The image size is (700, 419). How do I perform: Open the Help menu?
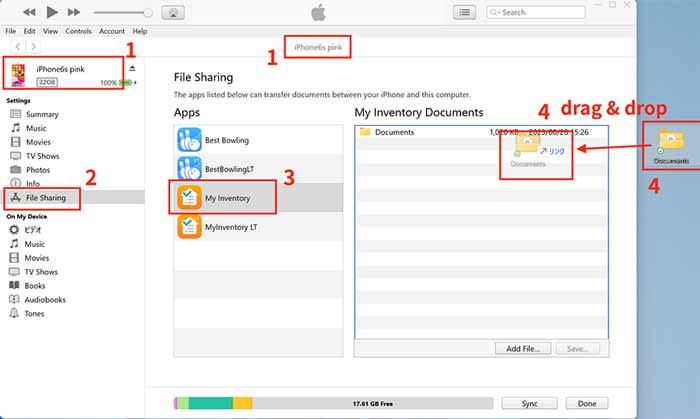pos(140,31)
